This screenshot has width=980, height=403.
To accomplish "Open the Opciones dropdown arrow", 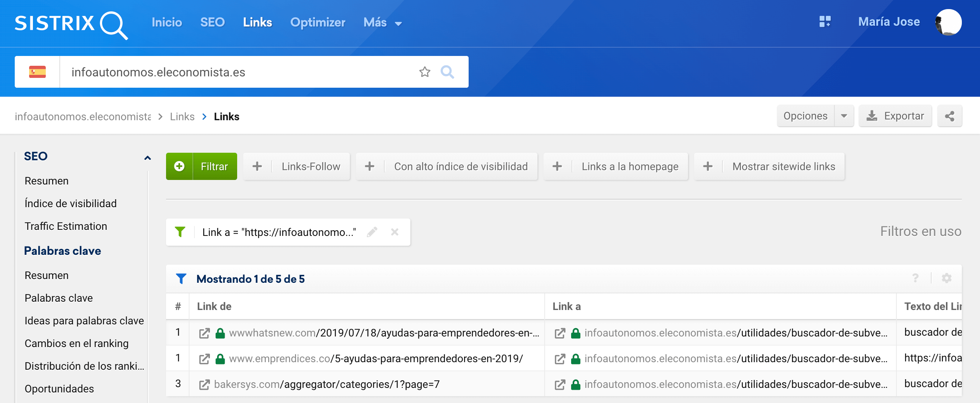I will (x=843, y=116).
